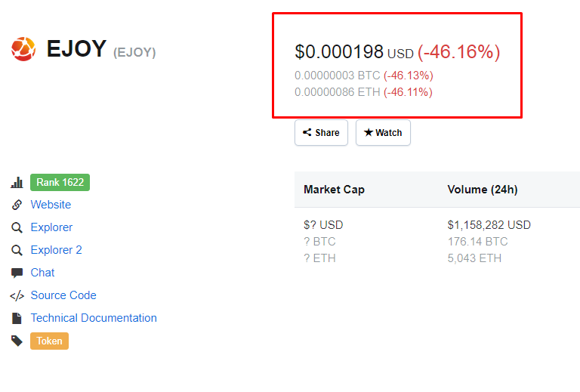Click the 0.00000003 BTC price value

pos(338,76)
